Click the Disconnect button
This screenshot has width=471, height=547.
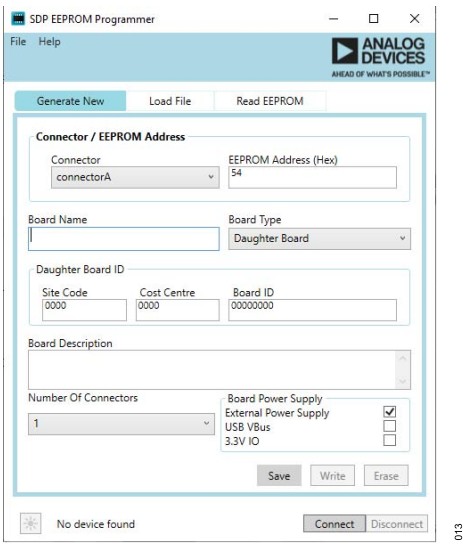[397, 524]
